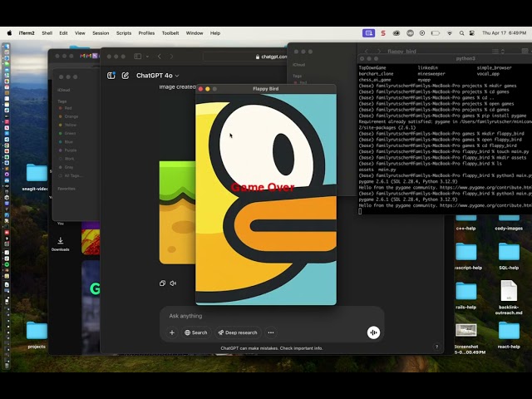Open the Apple menu
This screenshot has width=532, height=399.
[x=9, y=33]
